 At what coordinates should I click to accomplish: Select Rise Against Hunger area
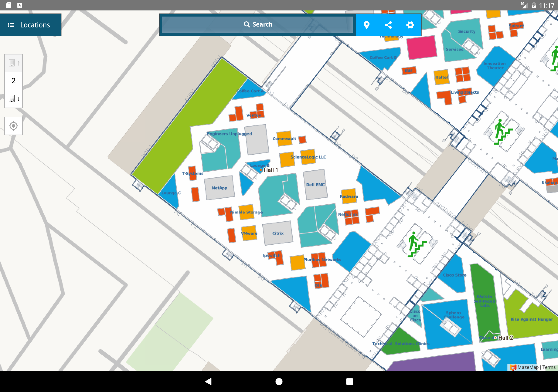(x=531, y=319)
